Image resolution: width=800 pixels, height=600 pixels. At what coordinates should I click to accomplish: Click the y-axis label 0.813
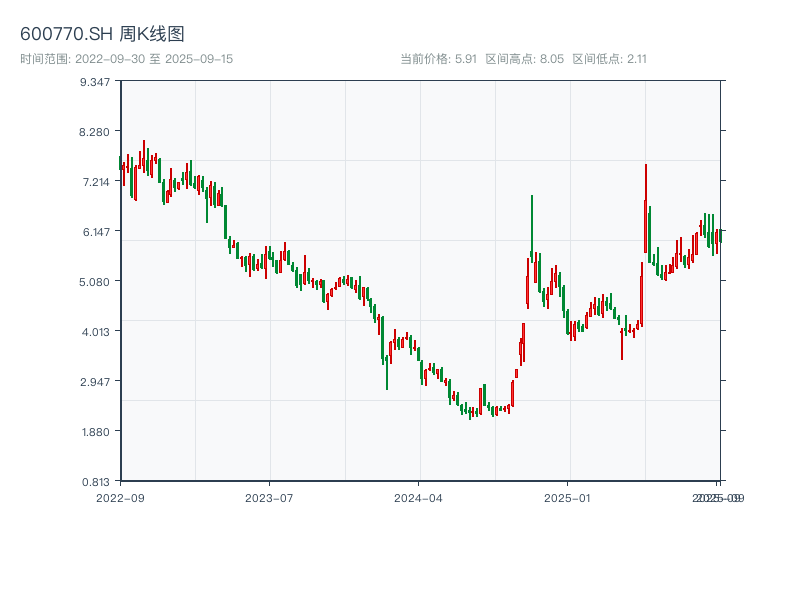click(x=96, y=482)
